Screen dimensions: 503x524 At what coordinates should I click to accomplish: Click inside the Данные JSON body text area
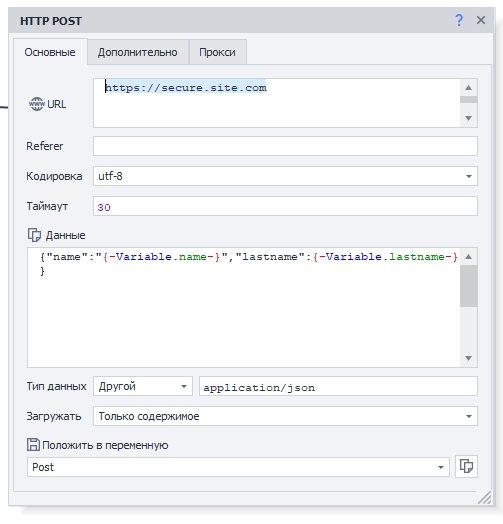(243, 307)
